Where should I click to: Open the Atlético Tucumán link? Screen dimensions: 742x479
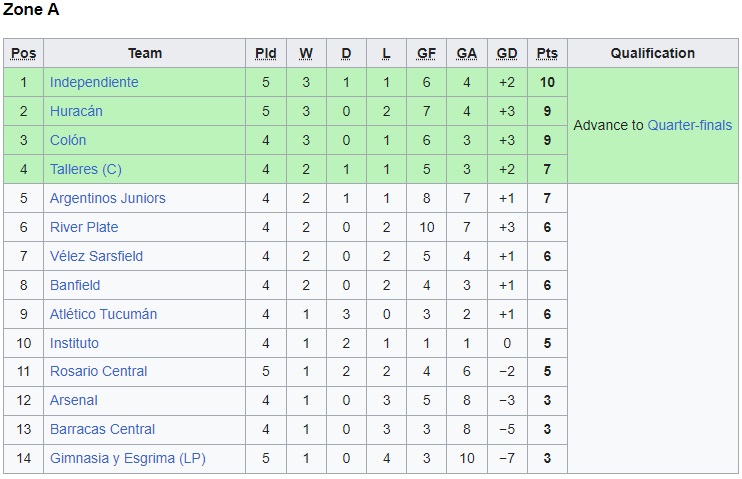click(103, 314)
